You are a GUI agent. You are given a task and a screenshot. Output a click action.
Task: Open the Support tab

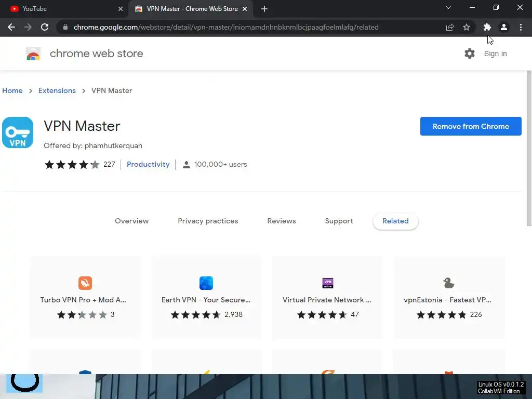point(339,221)
